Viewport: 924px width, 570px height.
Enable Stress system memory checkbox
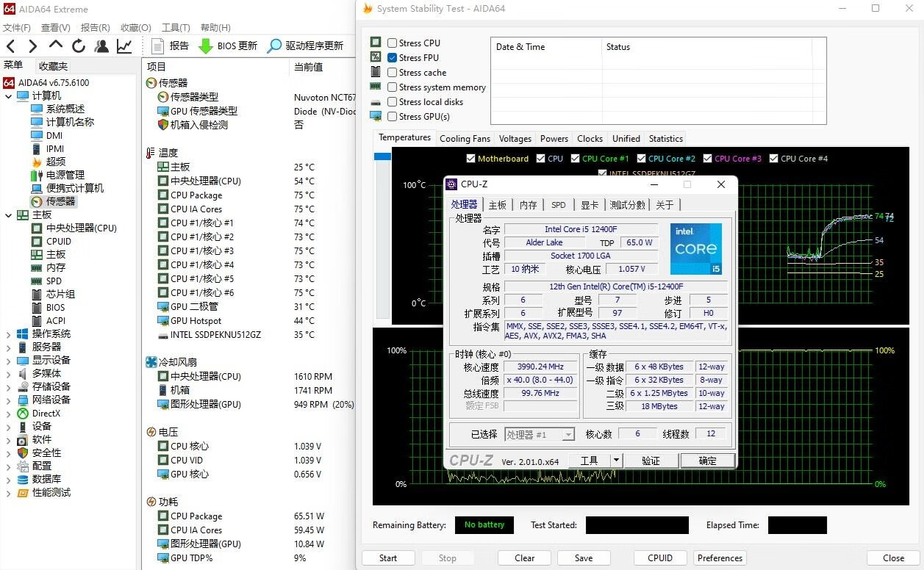tap(393, 87)
